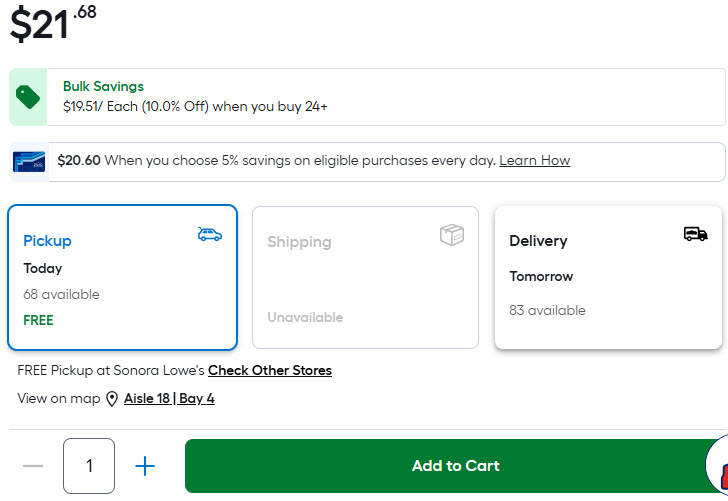
Task: Open the Aisle 18 | Bay 4 map link
Action: click(169, 399)
